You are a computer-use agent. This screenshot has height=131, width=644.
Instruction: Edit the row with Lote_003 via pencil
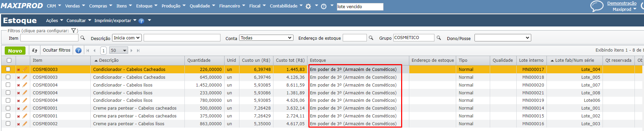click(x=25, y=124)
